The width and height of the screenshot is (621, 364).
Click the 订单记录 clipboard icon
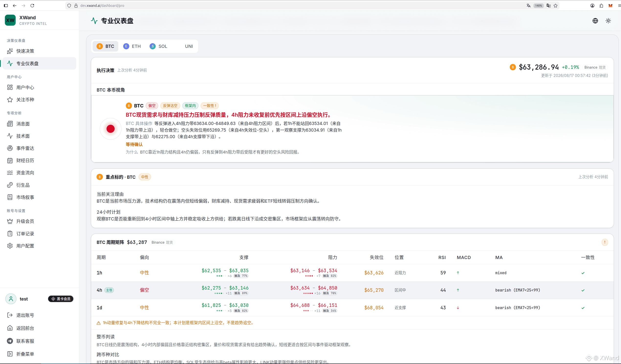point(10,234)
